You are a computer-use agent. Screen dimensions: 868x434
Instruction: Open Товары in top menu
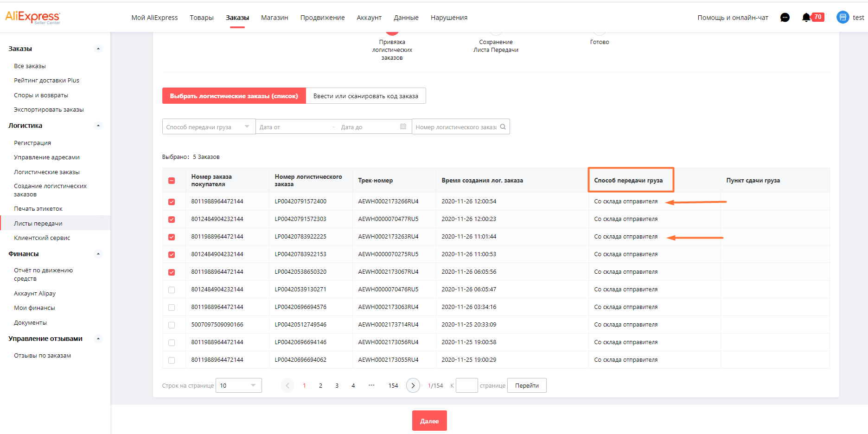202,18
